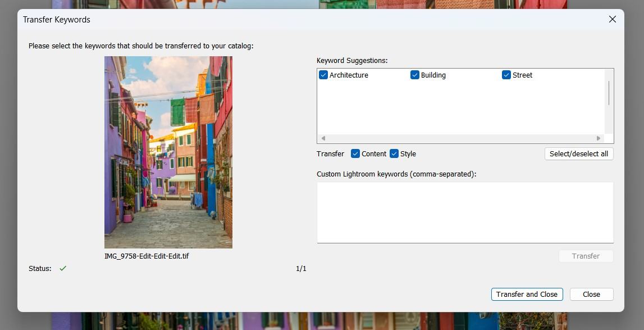Click the 1/1 image counter text

(x=301, y=268)
